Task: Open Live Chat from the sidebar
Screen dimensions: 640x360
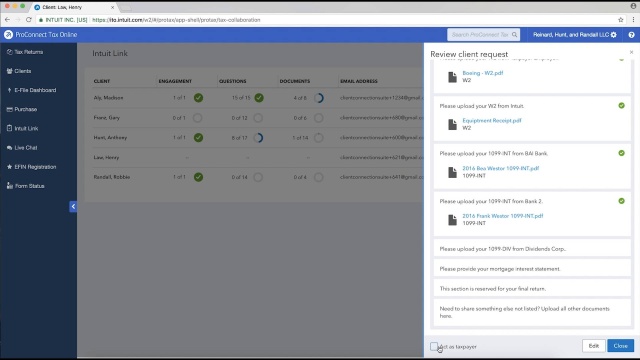Action: pos(22,148)
